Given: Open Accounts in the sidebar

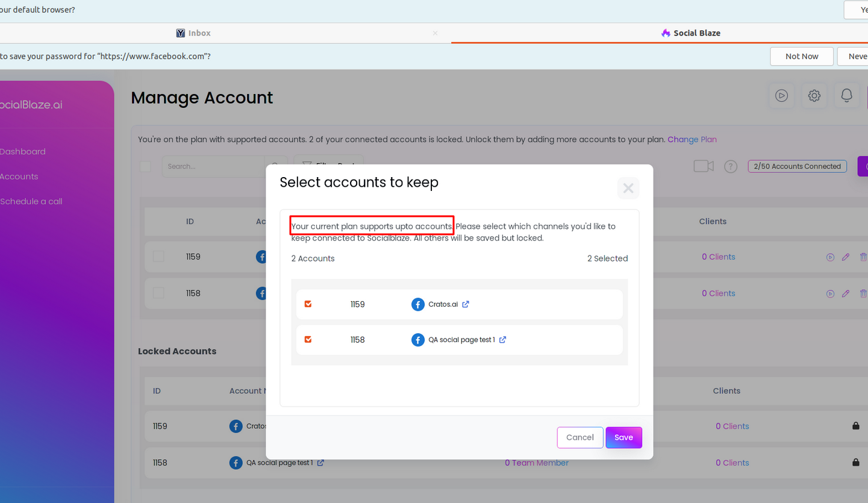Looking at the screenshot, I should (19, 177).
